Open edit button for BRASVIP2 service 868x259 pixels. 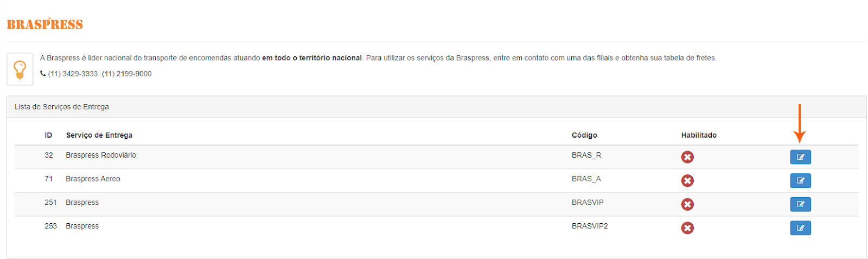pyautogui.click(x=800, y=228)
